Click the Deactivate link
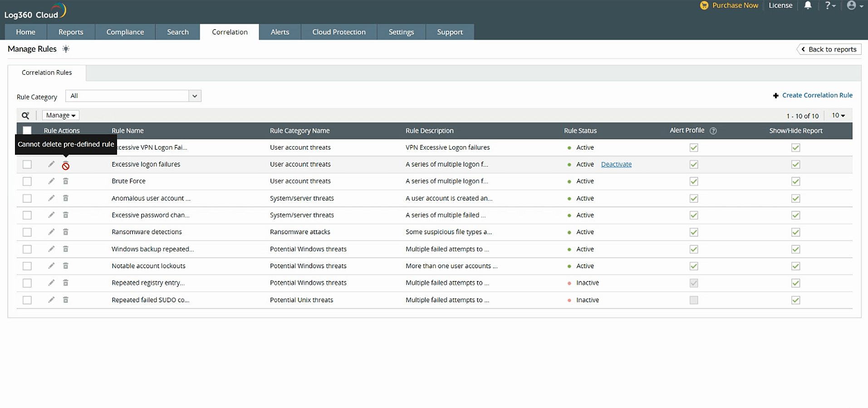Image resolution: width=868 pixels, height=408 pixels. [x=616, y=164]
